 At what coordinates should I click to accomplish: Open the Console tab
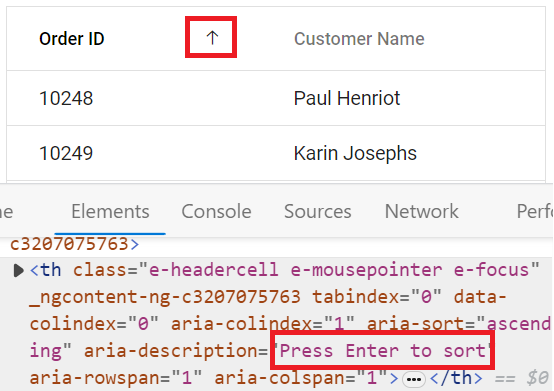coord(216,211)
